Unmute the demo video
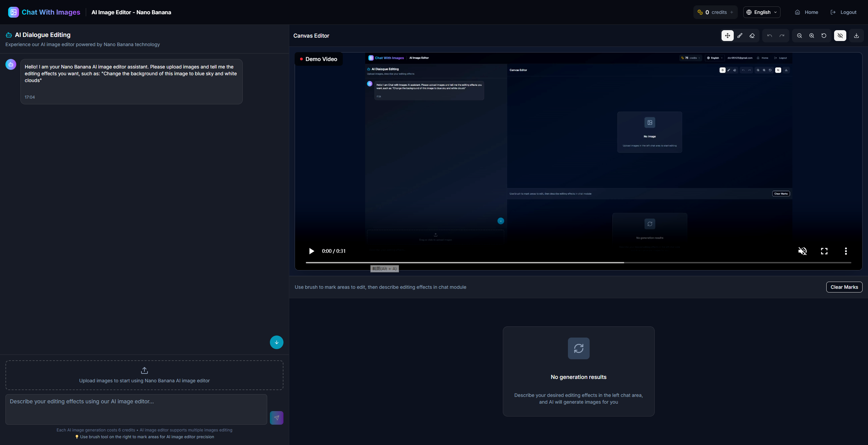 click(803, 251)
